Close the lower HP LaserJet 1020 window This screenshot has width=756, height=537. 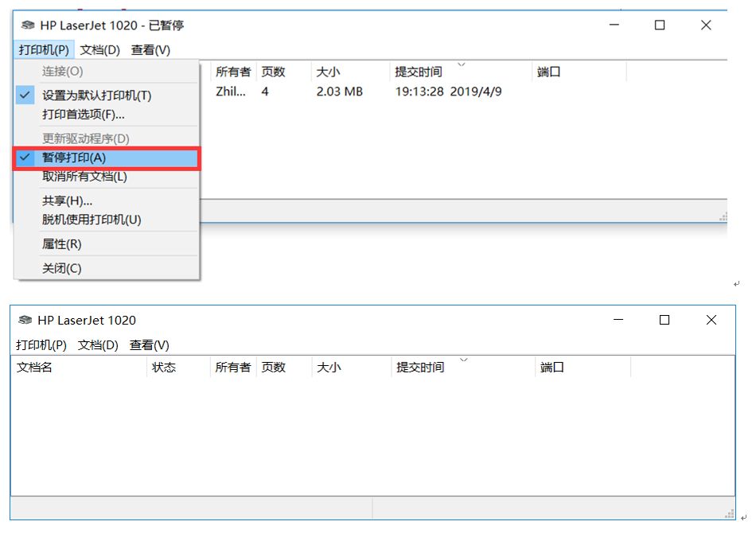click(x=711, y=320)
